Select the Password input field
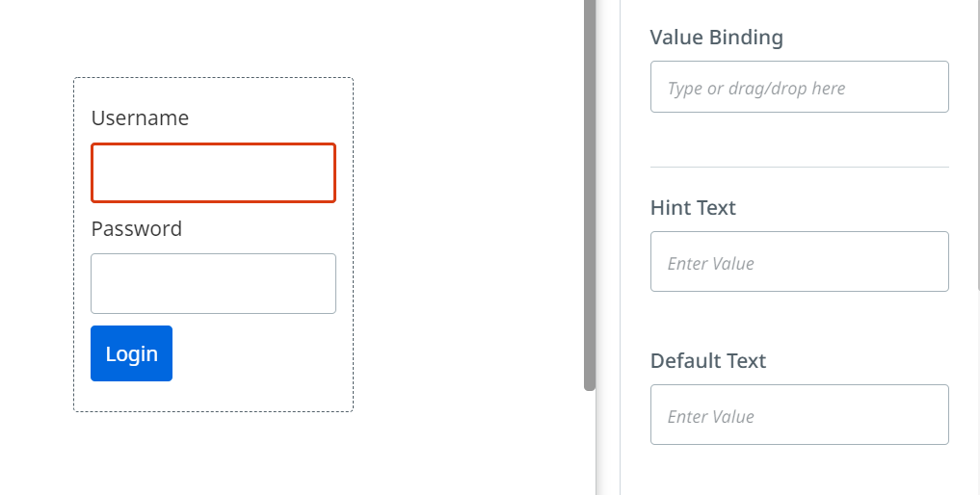 213,283
